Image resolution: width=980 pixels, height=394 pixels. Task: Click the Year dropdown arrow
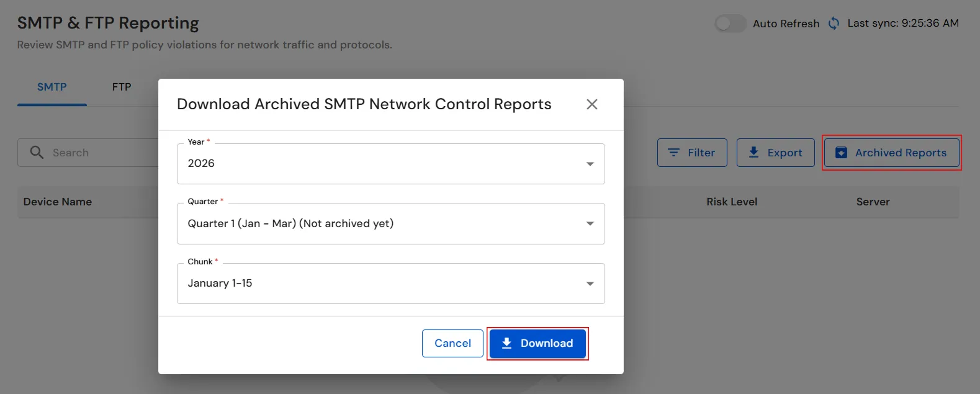590,164
